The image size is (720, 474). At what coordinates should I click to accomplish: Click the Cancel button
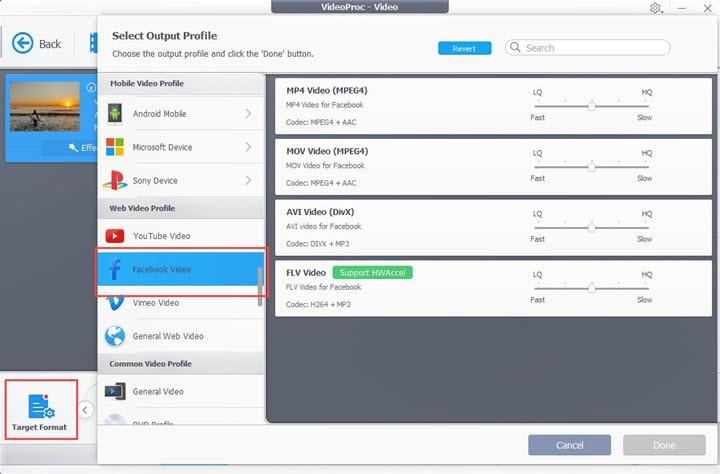pos(569,445)
